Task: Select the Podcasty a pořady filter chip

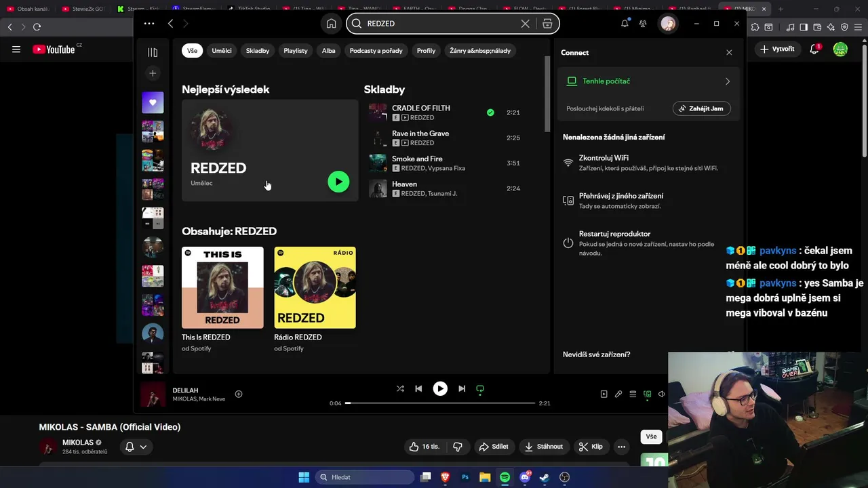Action: click(x=376, y=51)
